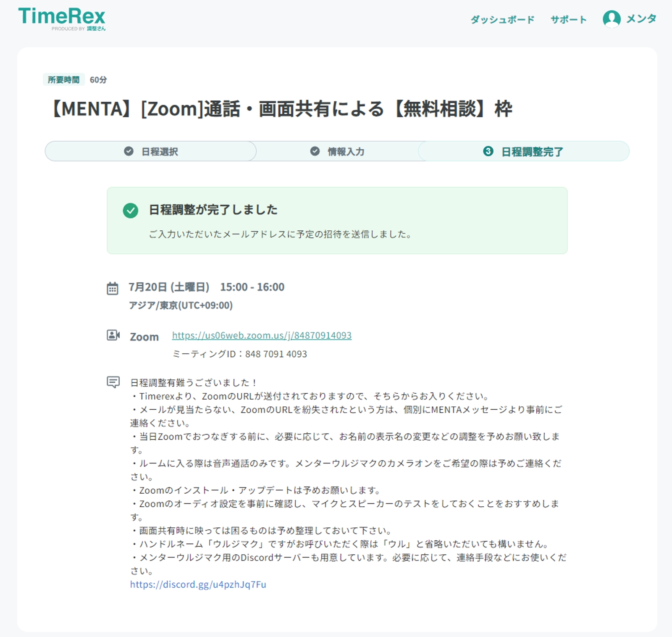Click the ミーティングID：848 7091 4093 text

239,354
